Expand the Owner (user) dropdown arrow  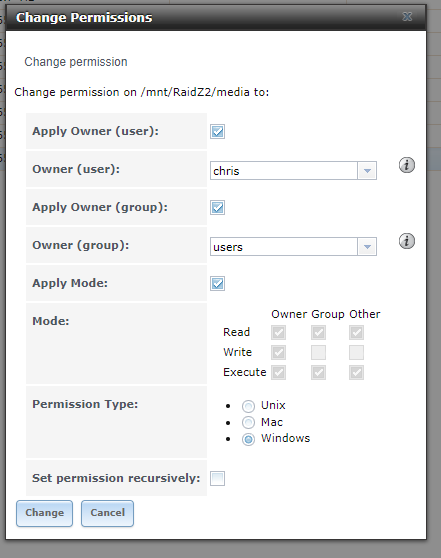coord(367,171)
